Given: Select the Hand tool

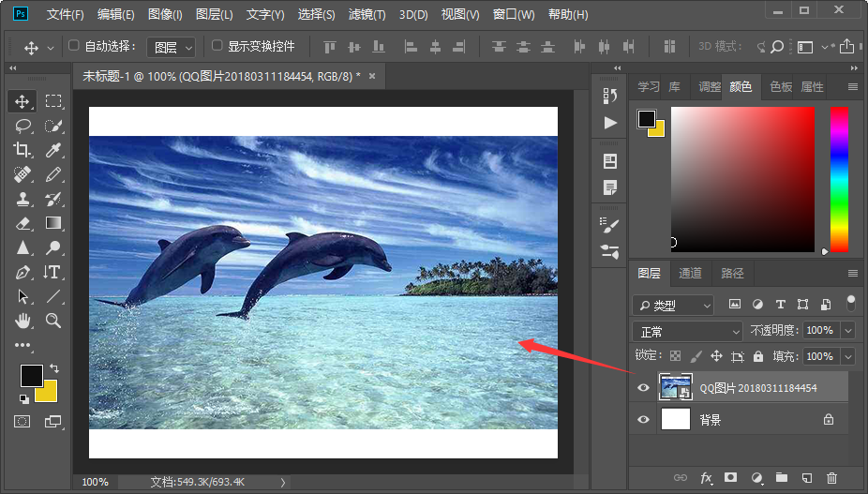Looking at the screenshot, I should pyautogui.click(x=22, y=321).
